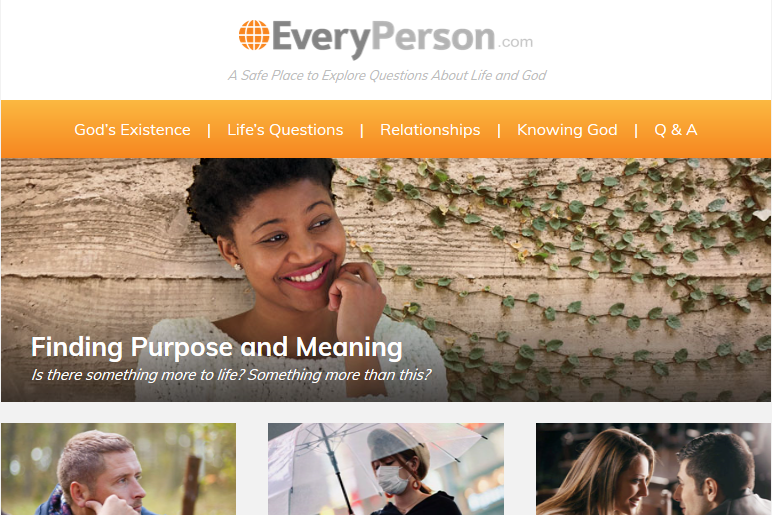Open the couple talking thumbnail
The width and height of the screenshot is (772, 515).
coord(653,469)
